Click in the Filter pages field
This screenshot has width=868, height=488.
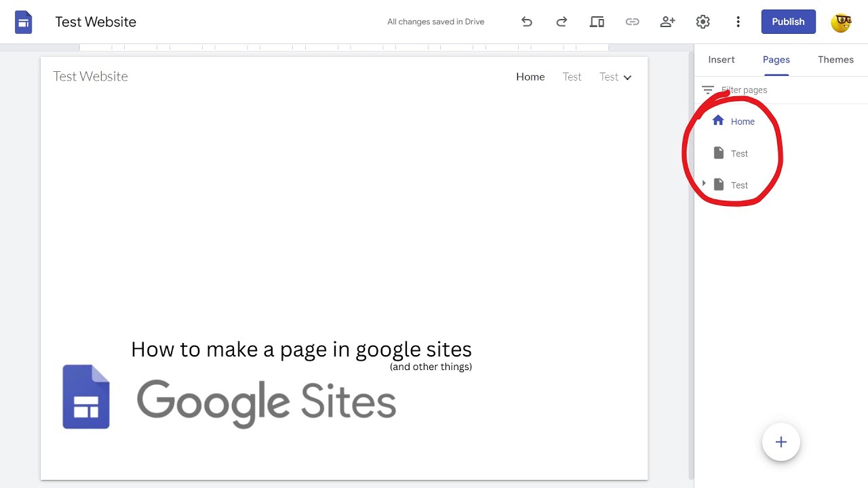click(744, 89)
